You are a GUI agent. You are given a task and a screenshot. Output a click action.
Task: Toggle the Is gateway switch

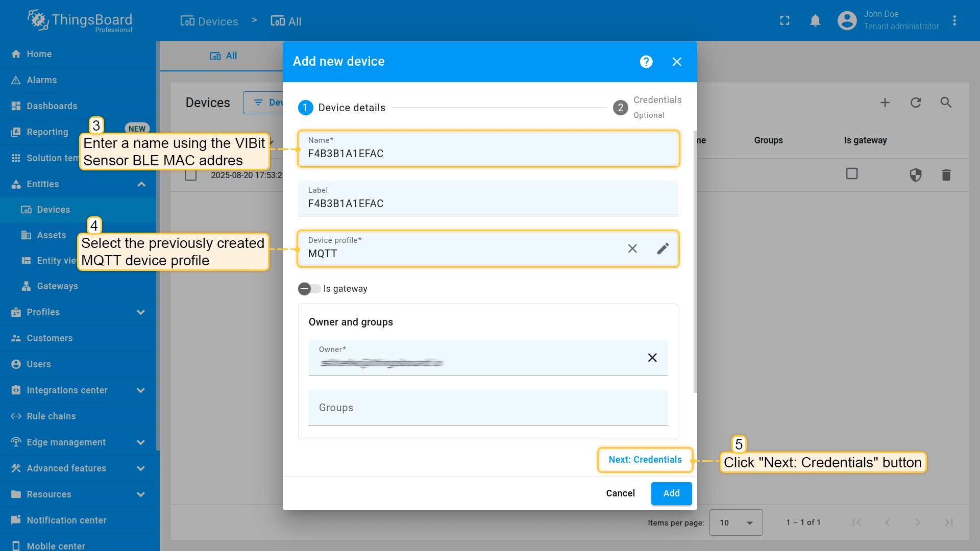tap(309, 289)
